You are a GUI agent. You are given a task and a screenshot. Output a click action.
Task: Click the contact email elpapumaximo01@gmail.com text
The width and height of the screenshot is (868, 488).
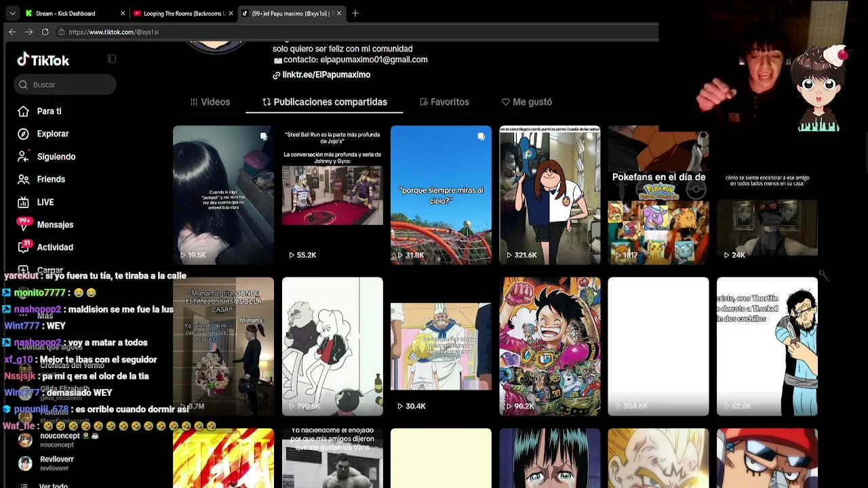coord(374,60)
